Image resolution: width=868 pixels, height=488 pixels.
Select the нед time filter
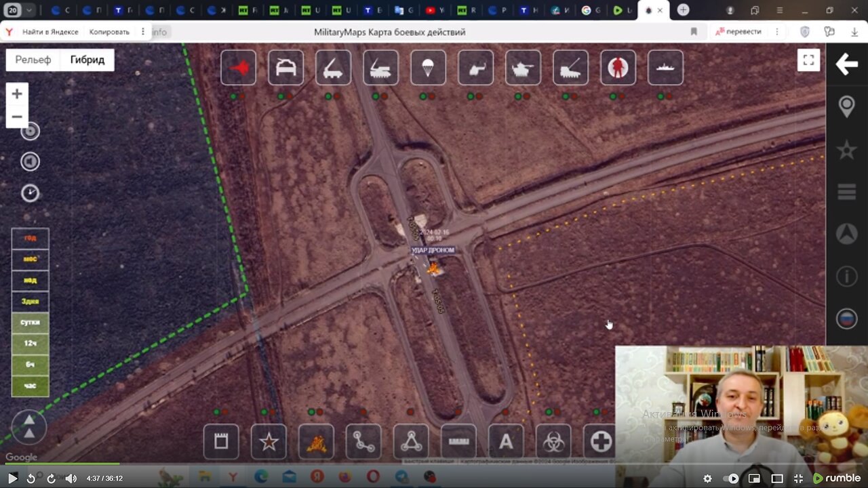30,280
